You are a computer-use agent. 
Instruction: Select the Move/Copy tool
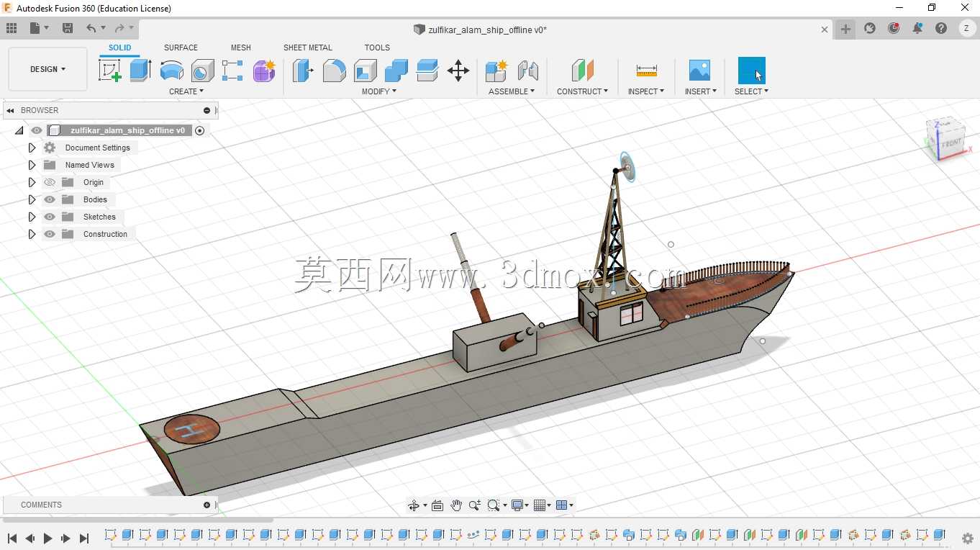click(458, 71)
